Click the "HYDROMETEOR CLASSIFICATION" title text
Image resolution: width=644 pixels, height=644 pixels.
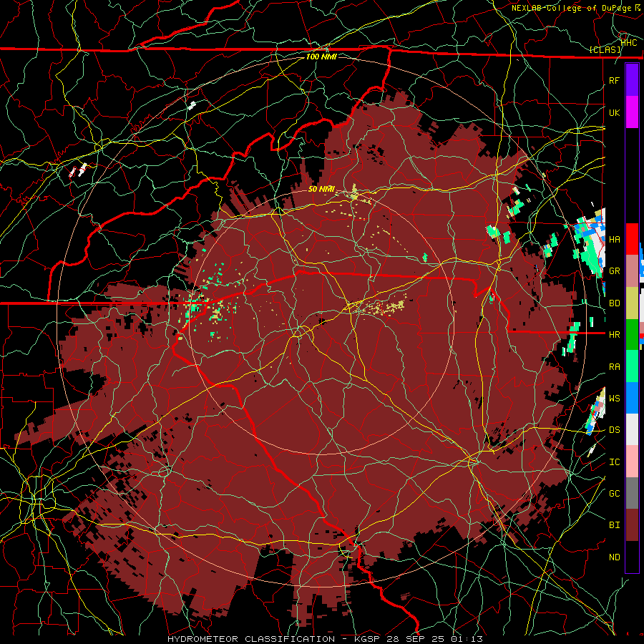[251, 639]
